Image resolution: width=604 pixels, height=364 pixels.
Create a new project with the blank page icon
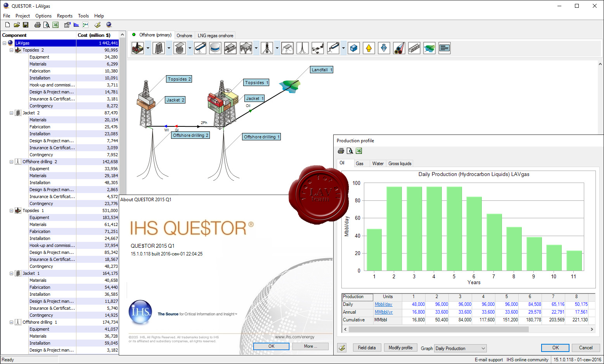coord(7,25)
